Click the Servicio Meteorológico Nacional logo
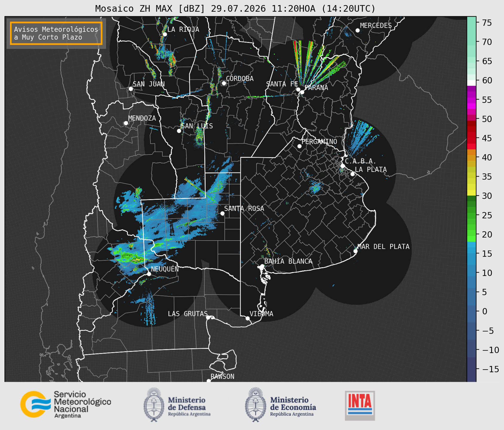Viewport: 504px width, 430px height. pos(66,404)
